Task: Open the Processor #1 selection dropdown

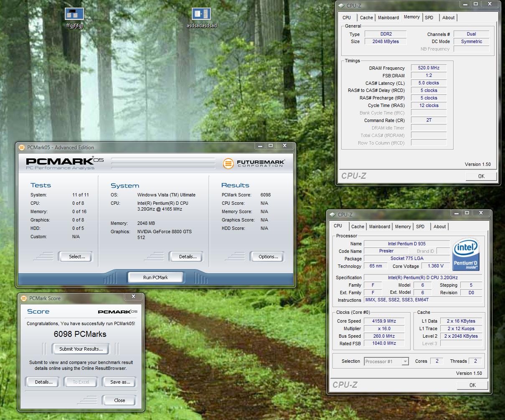Action: click(x=386, y=361)
